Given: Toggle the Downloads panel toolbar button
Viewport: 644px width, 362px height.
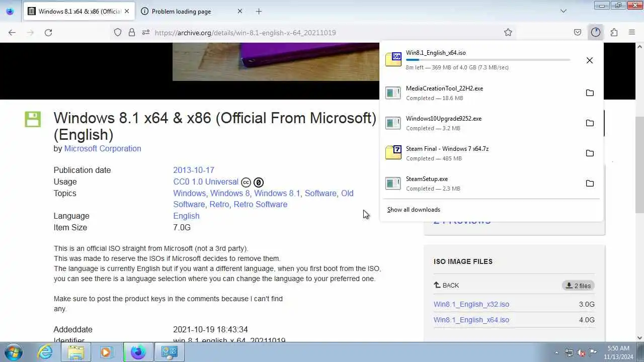Looking at the screenshot, I should click(596, 32).
